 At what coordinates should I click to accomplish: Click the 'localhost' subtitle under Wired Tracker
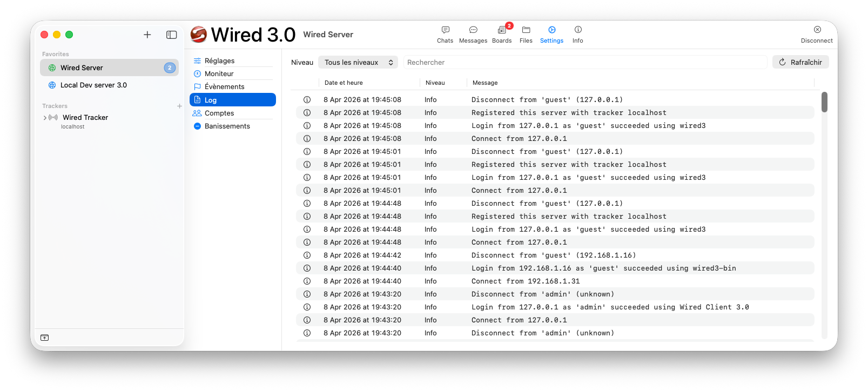point(73,127)
